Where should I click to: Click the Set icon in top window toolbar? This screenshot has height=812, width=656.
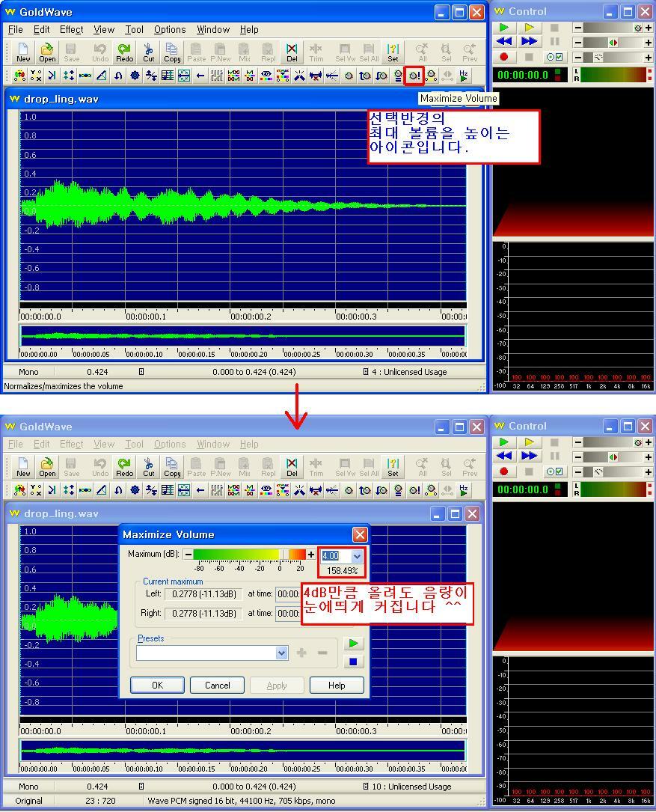pos(393,52)
